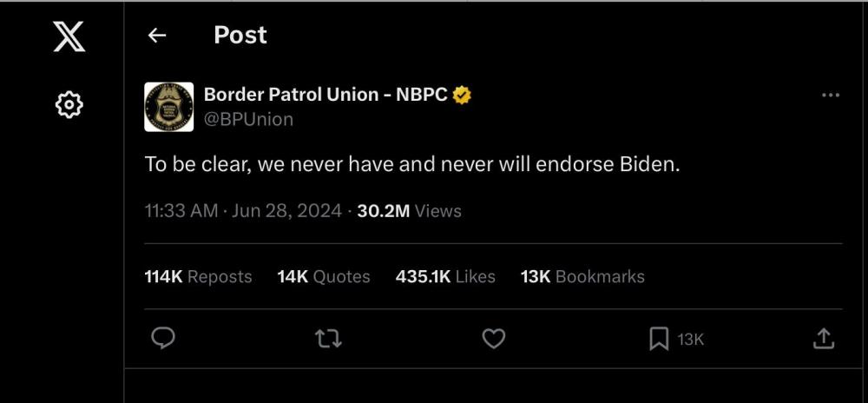Image resolution: width=868 pixels, height=403 pixels.
Task: Click the 30.2M Views count
Action: 409,211
